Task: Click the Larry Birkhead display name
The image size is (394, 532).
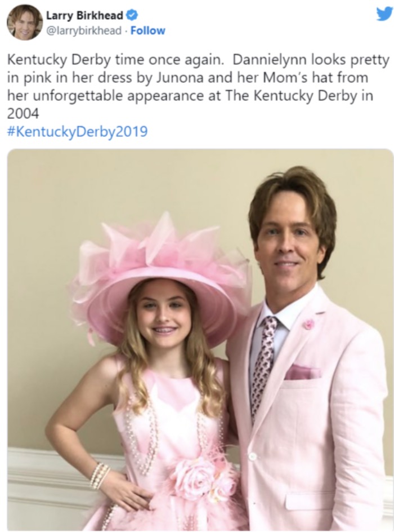Action: point(84,15)
